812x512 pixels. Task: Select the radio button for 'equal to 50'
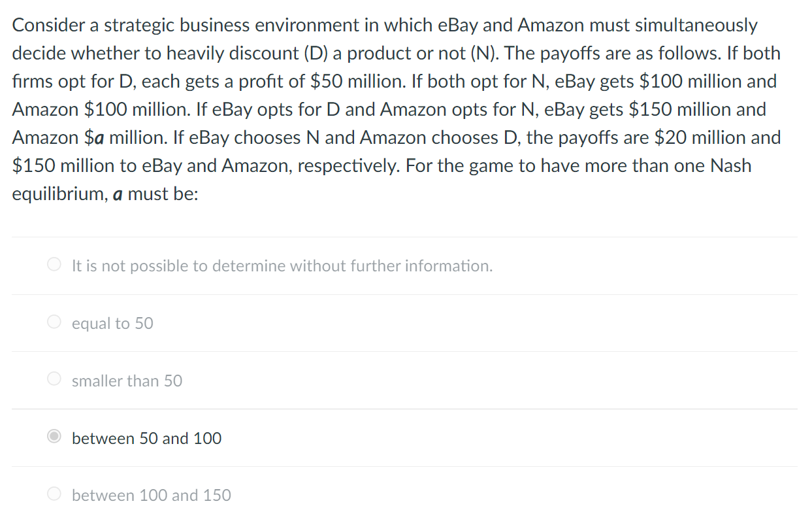[x=55, y=321]
